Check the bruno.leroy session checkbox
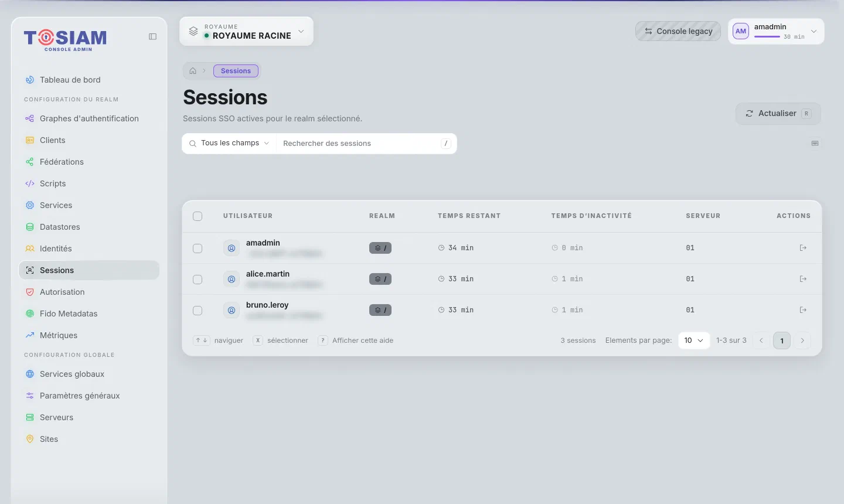 point(198,311)
